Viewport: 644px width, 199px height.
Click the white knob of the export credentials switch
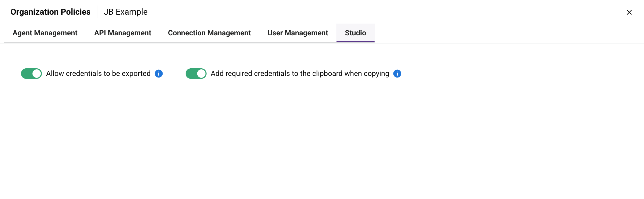pyautogui.click(x=37, y=74)
